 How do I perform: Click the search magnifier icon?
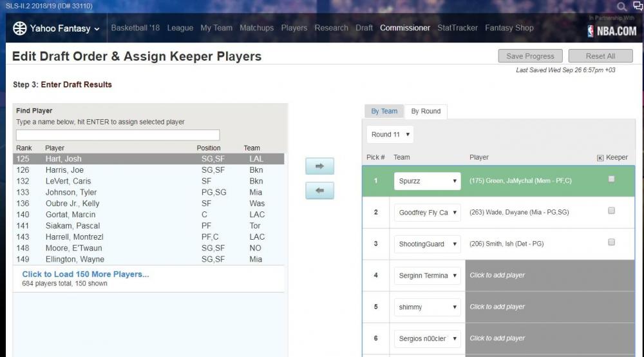point(621,6)
